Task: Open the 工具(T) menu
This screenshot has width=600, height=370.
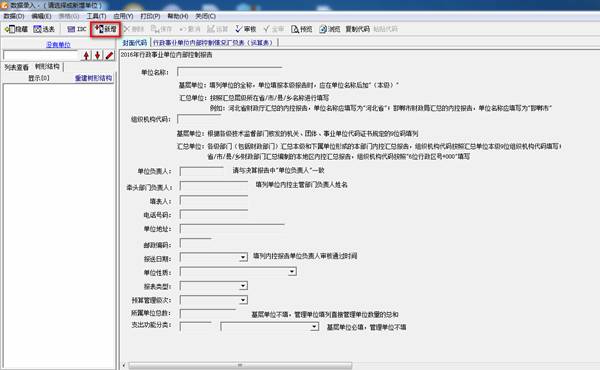Action: click(96, 16)
